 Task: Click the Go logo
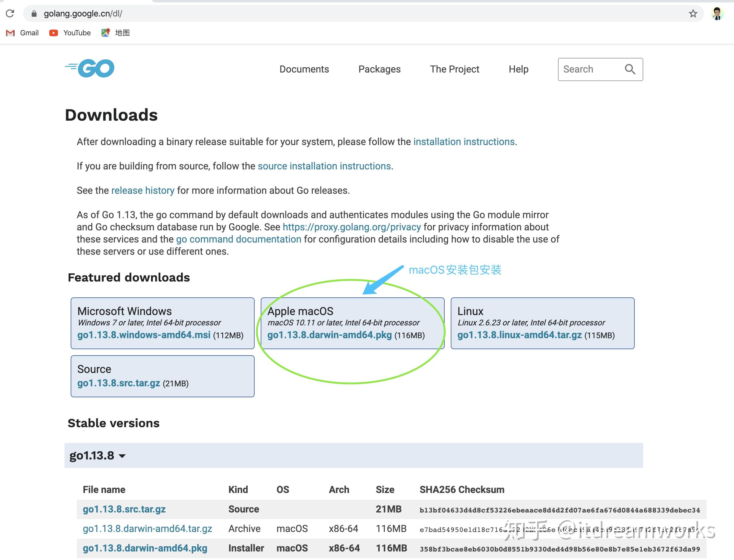click(90, 68)
